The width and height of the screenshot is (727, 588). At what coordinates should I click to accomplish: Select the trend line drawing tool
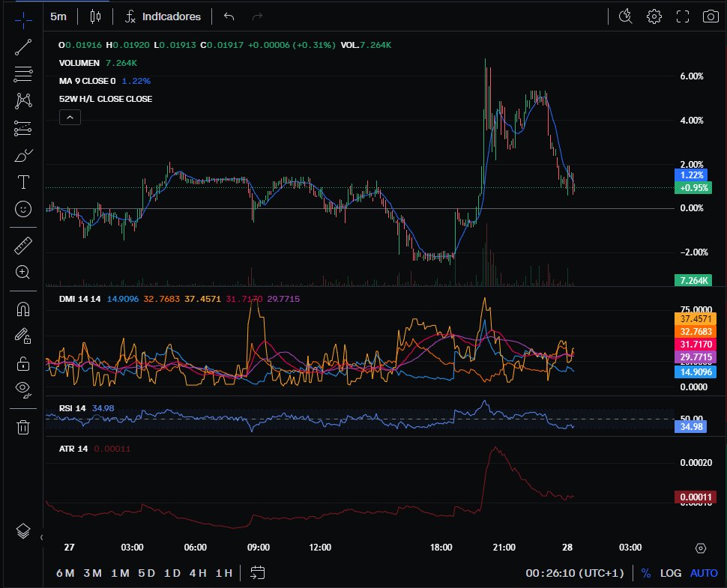click(23, 46)
